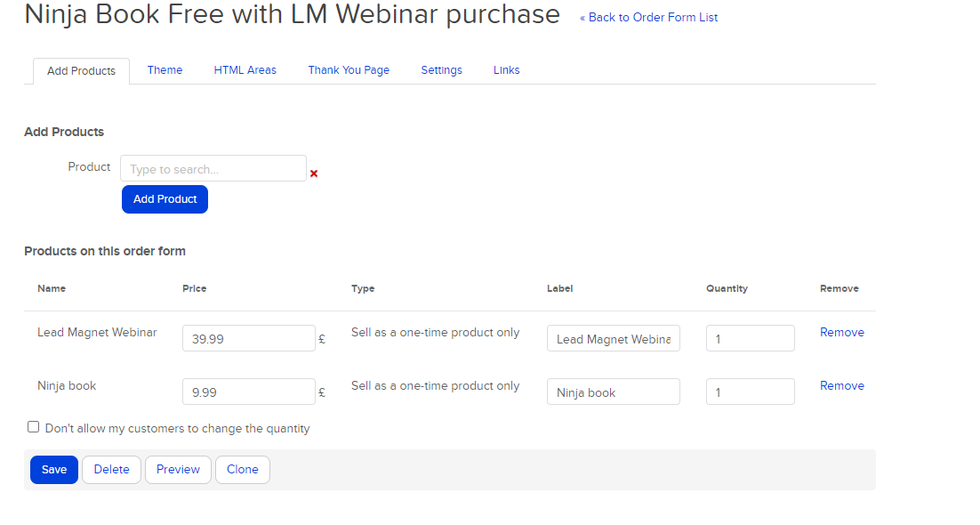
Task: Switch to the Add Products tab
Action: (81, 70)
